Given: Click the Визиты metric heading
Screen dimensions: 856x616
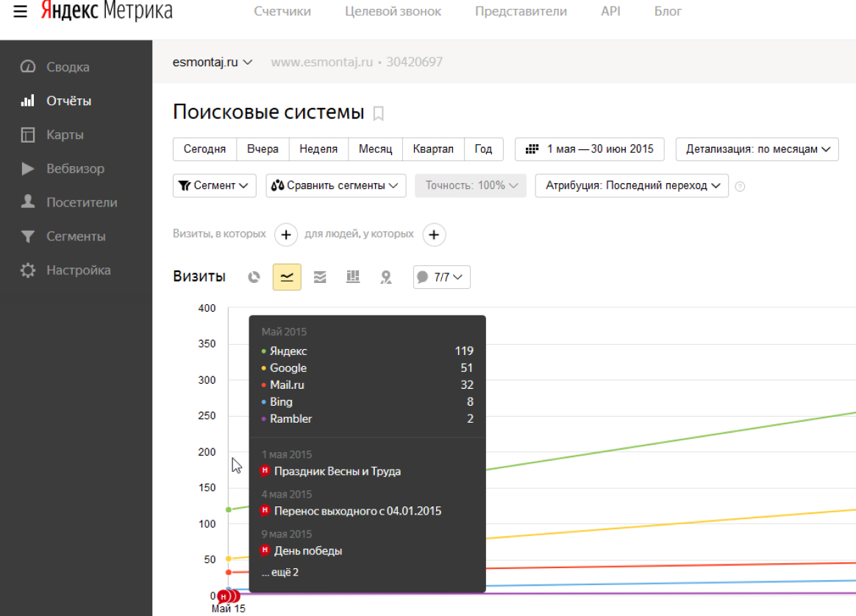Looking at the screenshot, I should click(x=199, y=276).
